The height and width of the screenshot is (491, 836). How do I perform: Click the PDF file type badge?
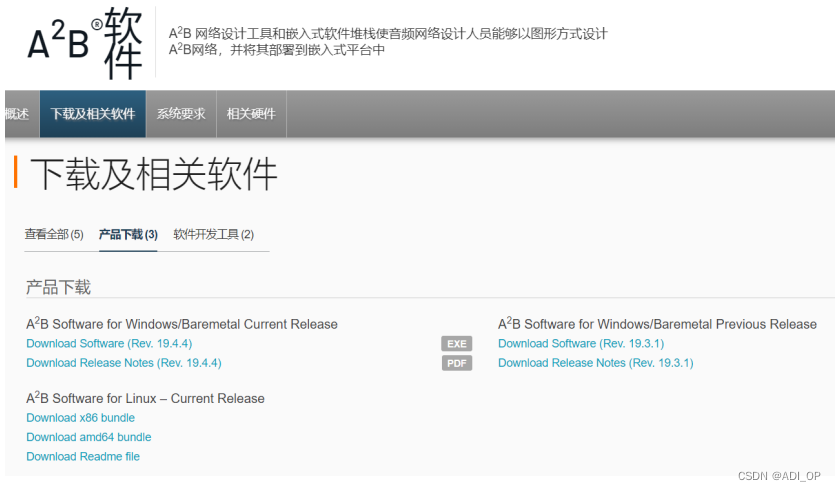[456, 363]
